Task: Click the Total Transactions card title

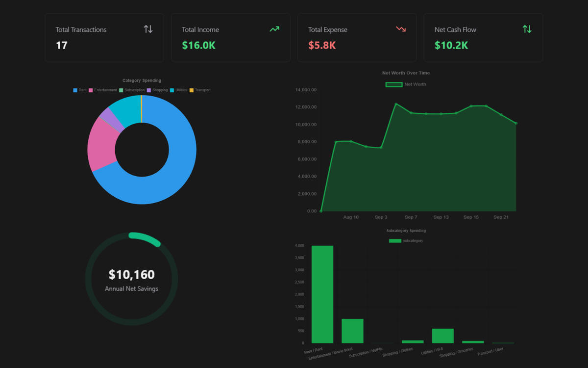Action: [x=81, y=29]
